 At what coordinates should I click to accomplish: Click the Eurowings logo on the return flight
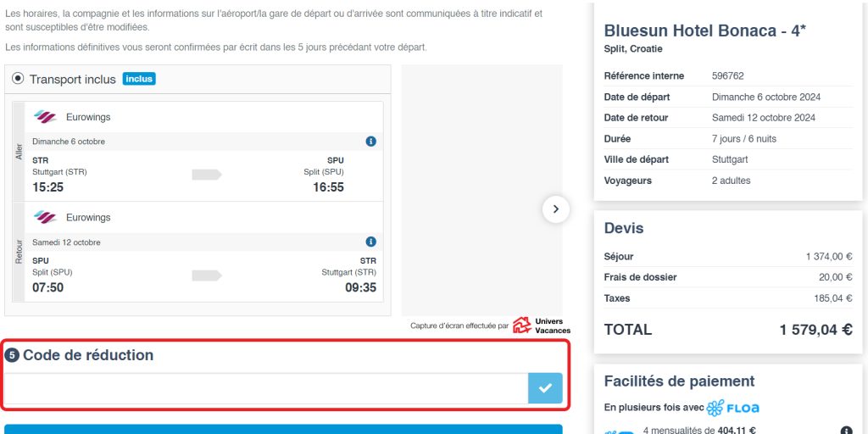[45, 218]
